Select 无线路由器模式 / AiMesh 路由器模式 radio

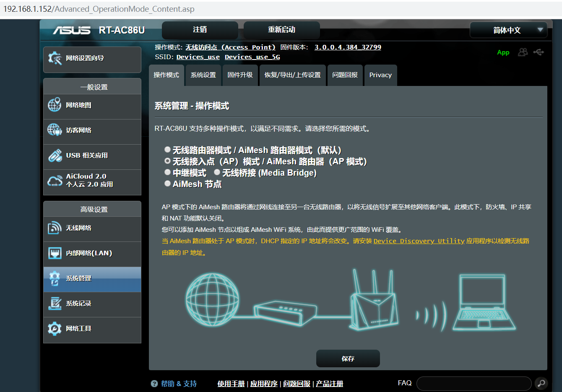(167, 149)
